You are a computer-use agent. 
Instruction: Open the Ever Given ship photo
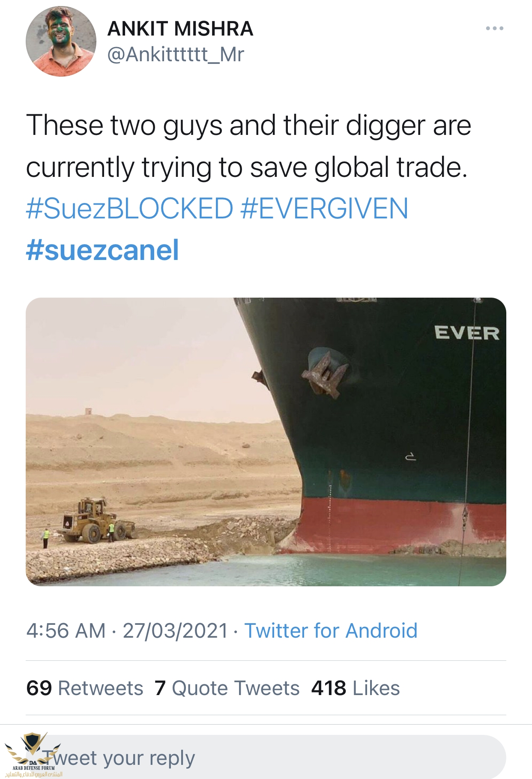(266, 441)
